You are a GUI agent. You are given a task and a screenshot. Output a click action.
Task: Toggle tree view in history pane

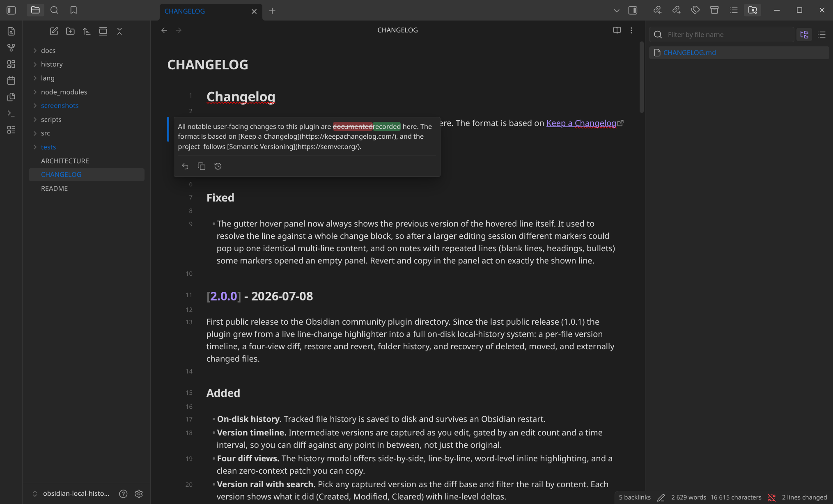[x=804, y=34]
